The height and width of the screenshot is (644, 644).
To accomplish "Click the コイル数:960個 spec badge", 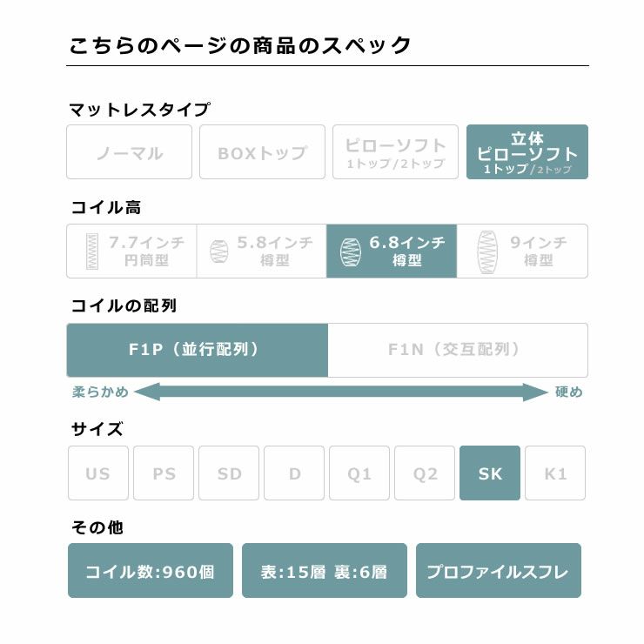I will pyautogui.click(x=151, y=571).
